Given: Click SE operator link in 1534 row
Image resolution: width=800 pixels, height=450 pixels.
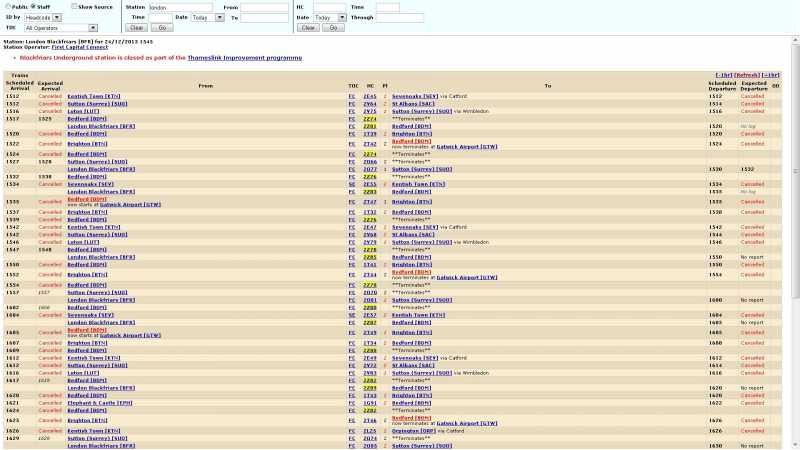Looking at the screenshot, I should (352, 184).
